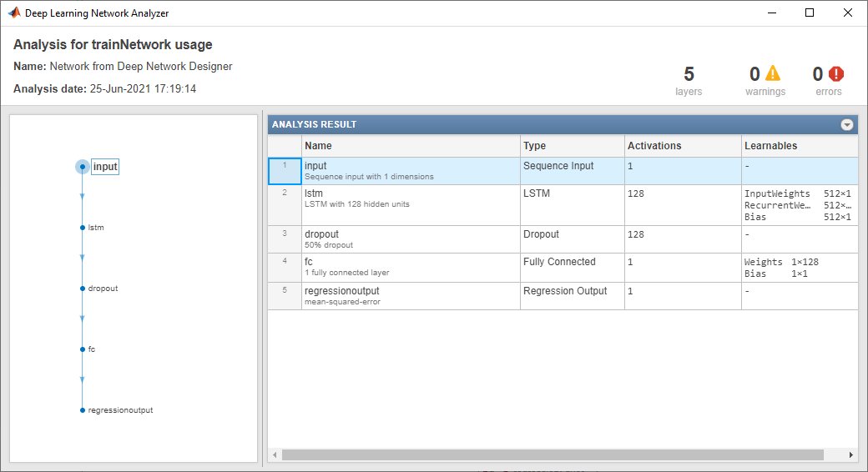Select the lstm node in network graph
Image resolution: width=868 pixels, height=472 pixels.
click(83, 227)
